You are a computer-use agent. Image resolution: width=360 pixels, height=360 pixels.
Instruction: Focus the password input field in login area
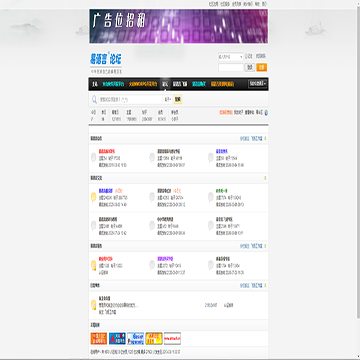(231, 67)
